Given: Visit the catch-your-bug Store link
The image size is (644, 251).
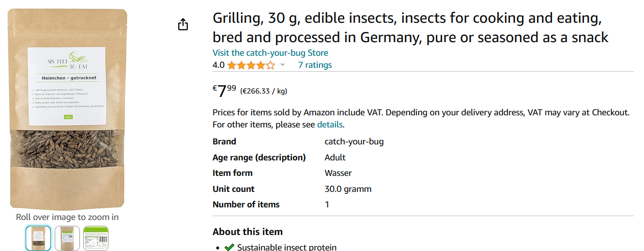Looking at the screenshot, I should [x=270, y=53].
